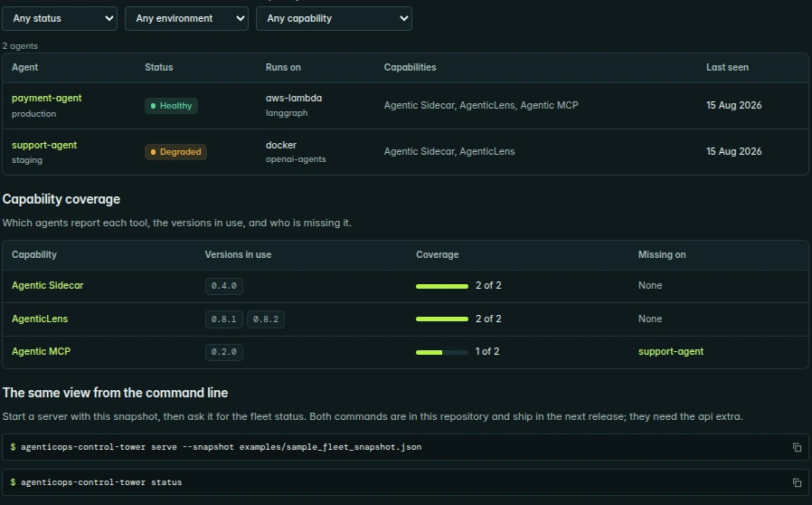The height and width of the screenshot is (505, 812).
Task: Click support-agent's capabilities list text
Action: point(449,151)
